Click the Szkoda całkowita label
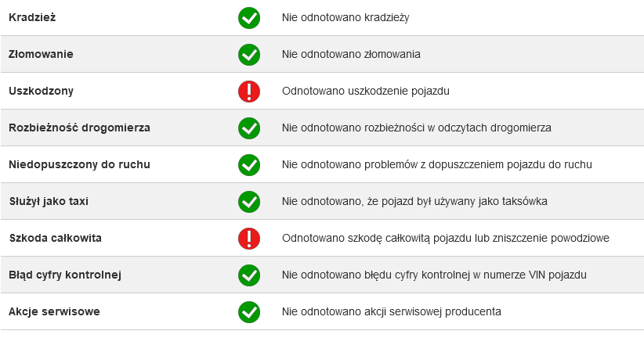Screen dimensions: 644x338 [55, 238]
